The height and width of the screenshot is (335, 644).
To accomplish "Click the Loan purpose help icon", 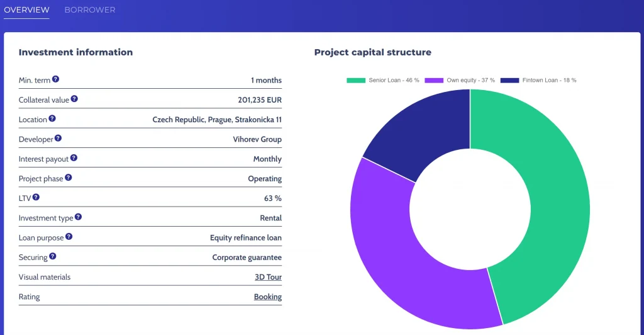I will 69,237.
